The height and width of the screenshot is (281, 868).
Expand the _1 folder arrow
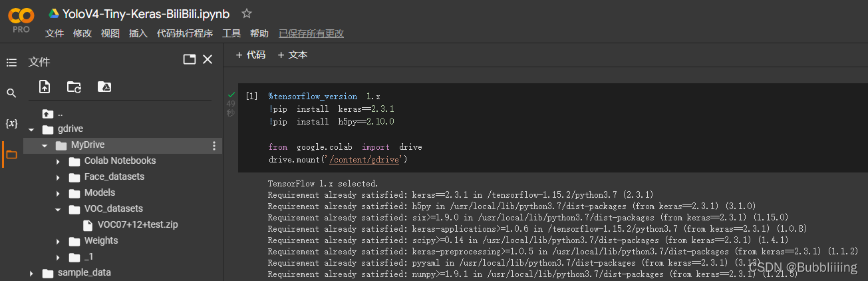tap(58, 257)
